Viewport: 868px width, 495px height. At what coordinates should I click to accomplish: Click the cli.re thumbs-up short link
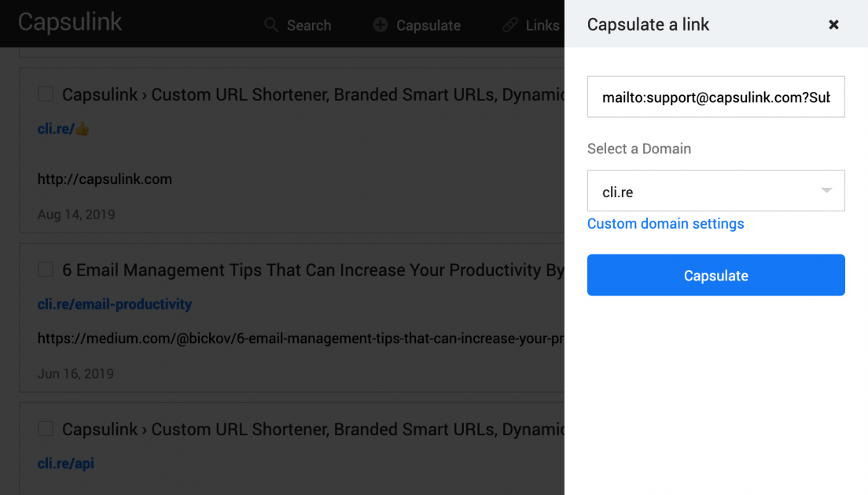click(x=63, y=128)
